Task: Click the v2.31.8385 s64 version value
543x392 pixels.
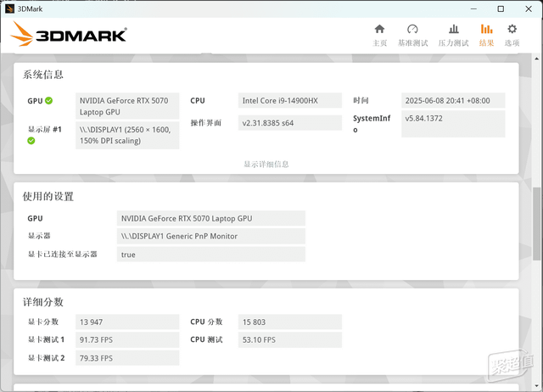Action: click(290, 123)
